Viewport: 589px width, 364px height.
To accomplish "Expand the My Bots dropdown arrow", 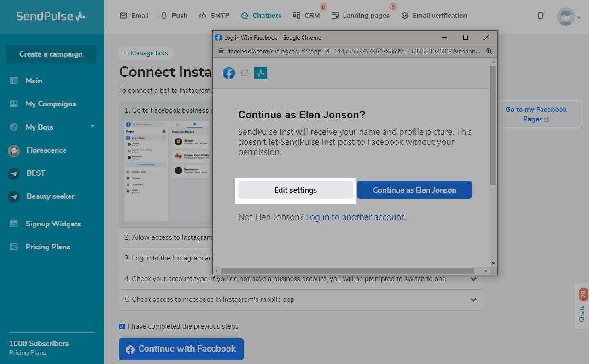I will click(93, 126).
